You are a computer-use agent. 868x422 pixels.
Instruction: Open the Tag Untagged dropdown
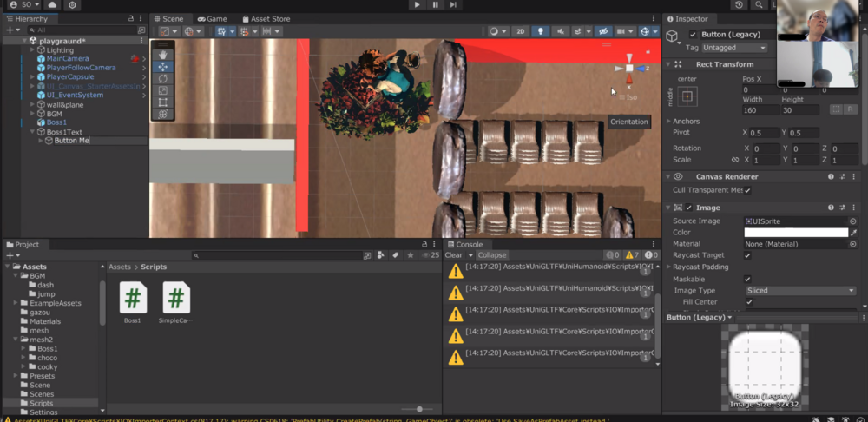(x=734, y=48)
